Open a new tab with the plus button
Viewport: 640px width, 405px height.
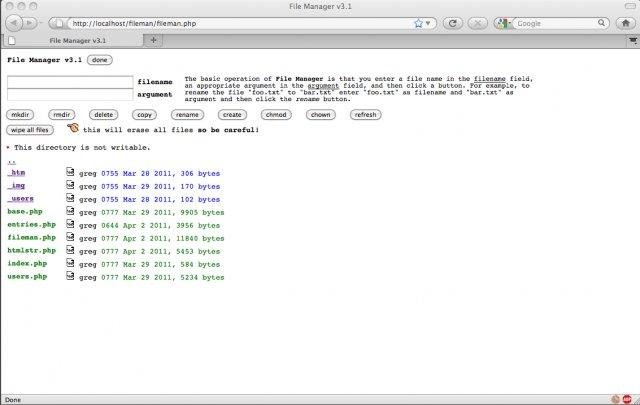(x=153, y=40)
